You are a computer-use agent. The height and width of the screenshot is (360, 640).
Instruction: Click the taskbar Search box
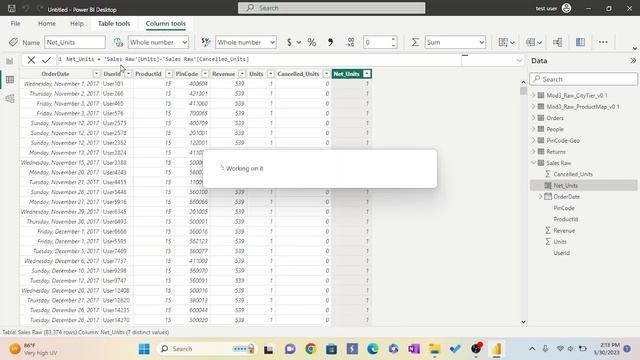(207, 349)
